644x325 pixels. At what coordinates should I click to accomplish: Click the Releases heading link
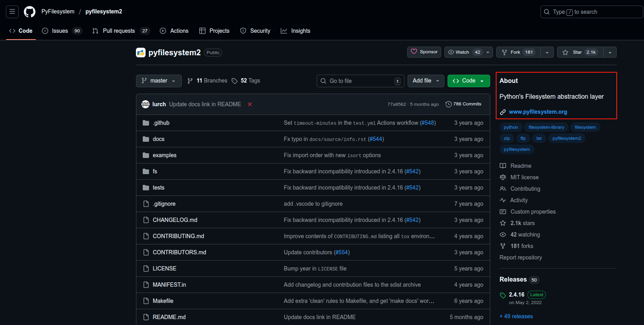513,280
